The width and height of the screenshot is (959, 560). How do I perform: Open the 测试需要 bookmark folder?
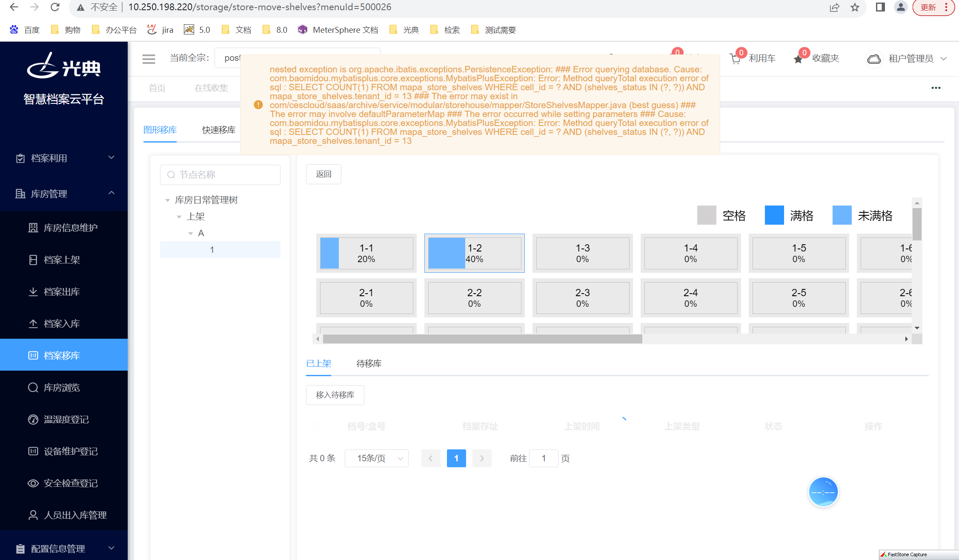pyautogui.click(x=494, y=30)
